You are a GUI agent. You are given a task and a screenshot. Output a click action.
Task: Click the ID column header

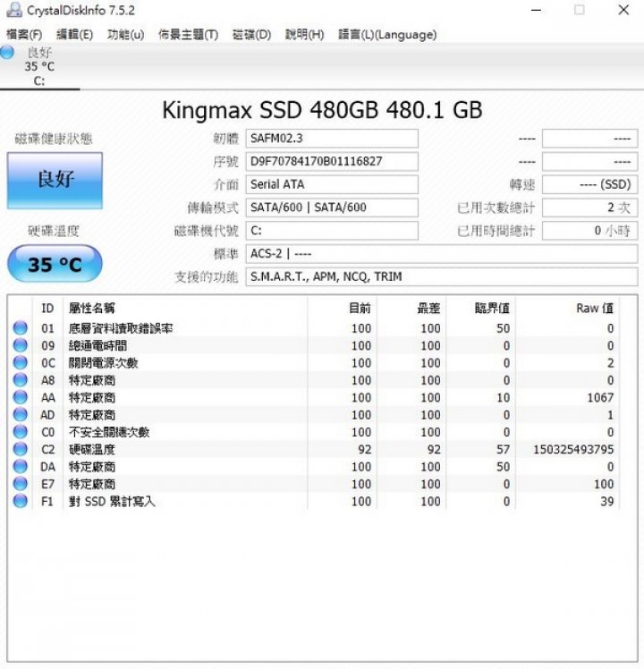click(47, 308)
